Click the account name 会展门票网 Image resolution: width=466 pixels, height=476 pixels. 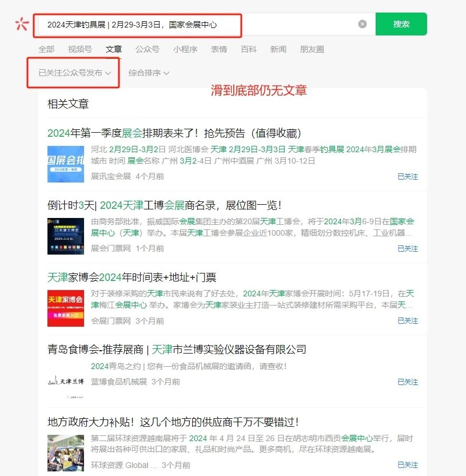[x=111, y=321]
